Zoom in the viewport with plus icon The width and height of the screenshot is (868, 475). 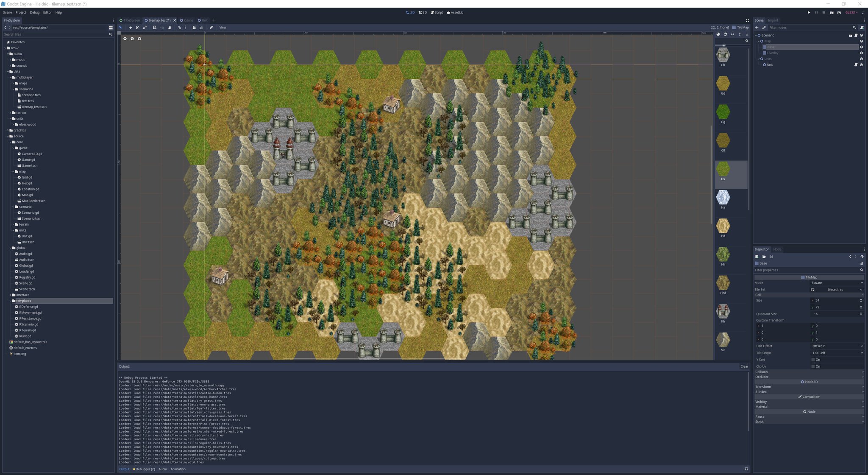139,39
